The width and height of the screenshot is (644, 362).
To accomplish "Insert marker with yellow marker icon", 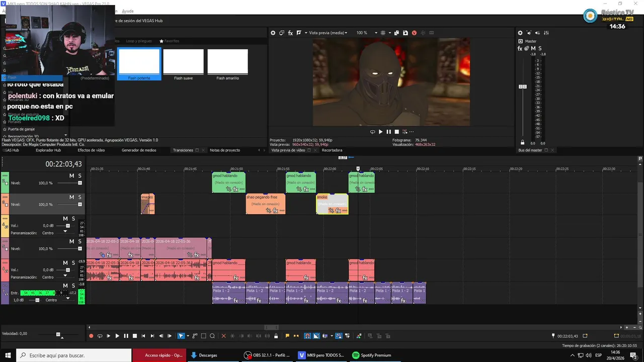I will click(287, 336).
